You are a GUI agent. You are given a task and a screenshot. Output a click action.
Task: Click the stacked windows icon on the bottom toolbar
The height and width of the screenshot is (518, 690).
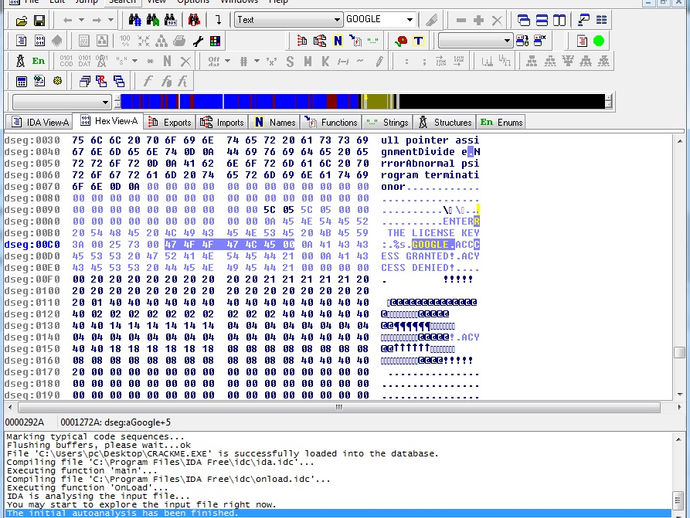(84, 81)
